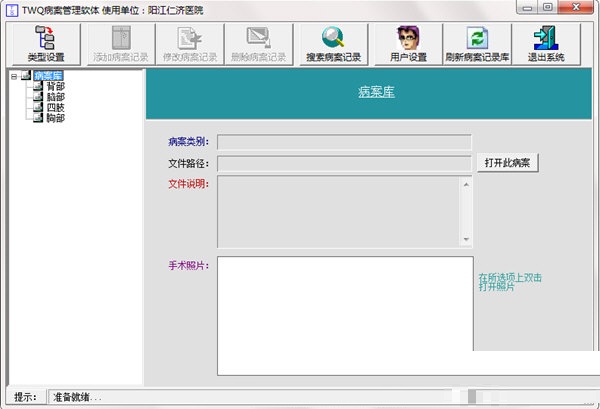Image resolution: width=600 pixels, height=409 pixels.
Task: Click the 打开此病案 button
Action: (x=508, y=163)
